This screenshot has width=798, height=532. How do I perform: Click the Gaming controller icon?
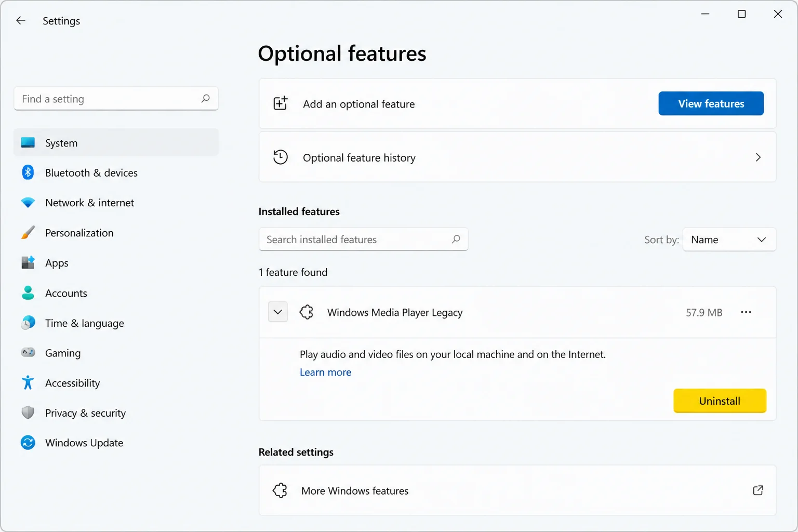(28, 353)
